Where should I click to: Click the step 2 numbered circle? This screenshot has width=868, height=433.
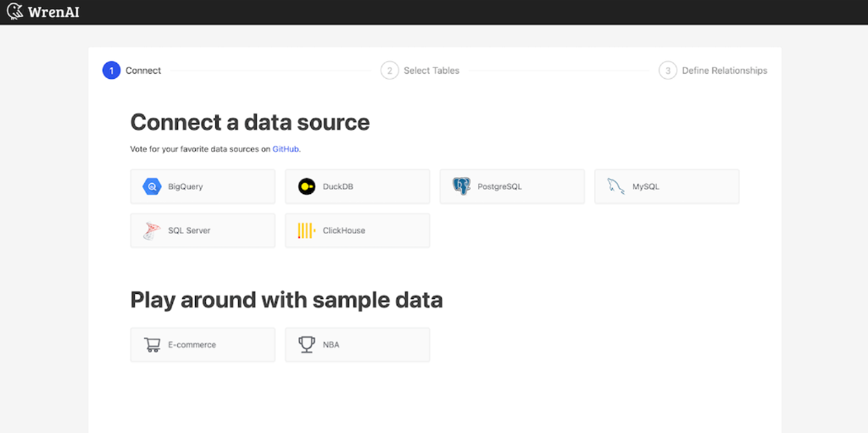389,70
